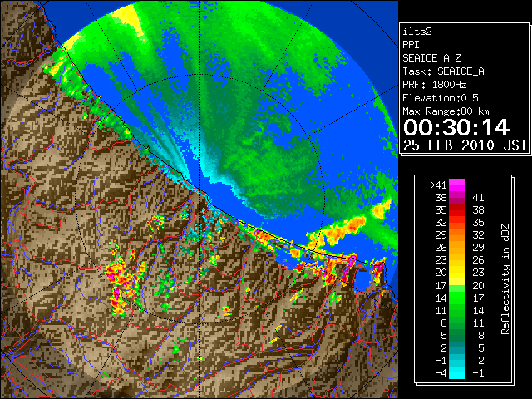Select the date "25 FEB 2010 JST"
The width and height of the screenshot is (532, 399).
(465, 145)
